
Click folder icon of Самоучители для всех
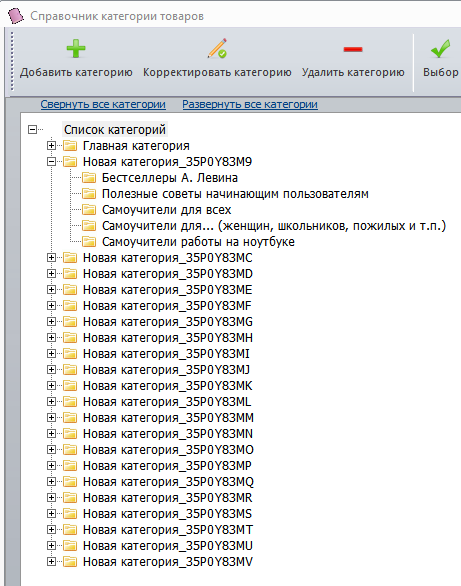(89, 210)
